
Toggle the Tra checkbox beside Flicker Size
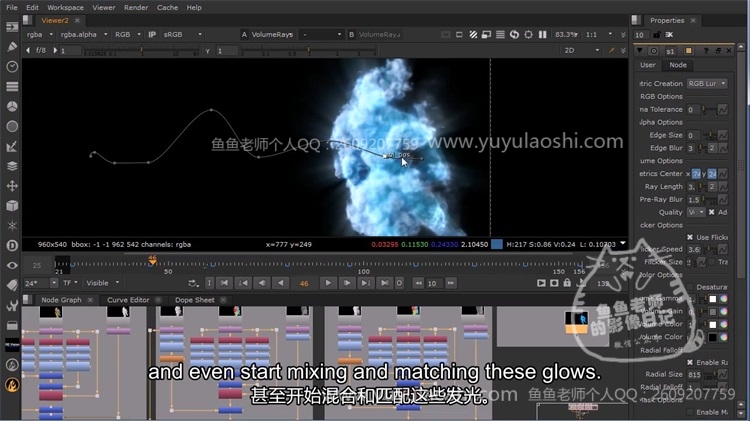tap(712, 262)
